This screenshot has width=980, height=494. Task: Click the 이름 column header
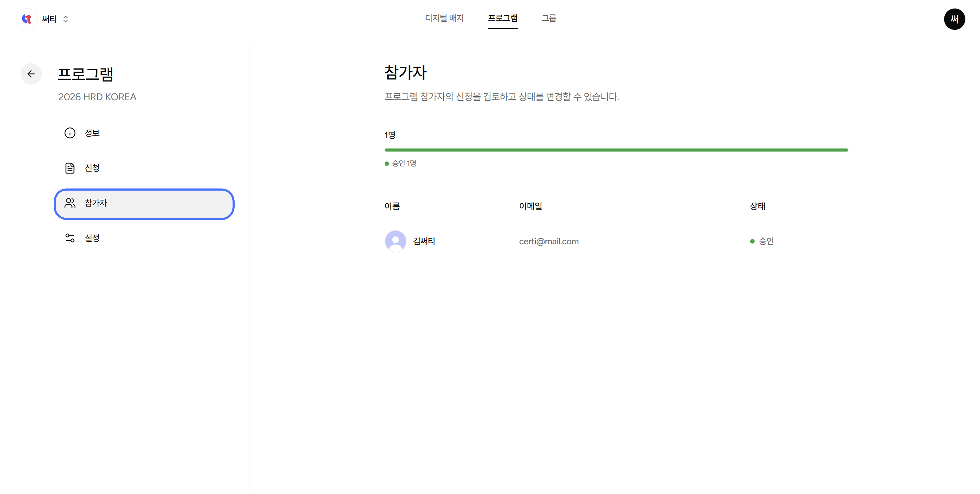coord(392,206)
